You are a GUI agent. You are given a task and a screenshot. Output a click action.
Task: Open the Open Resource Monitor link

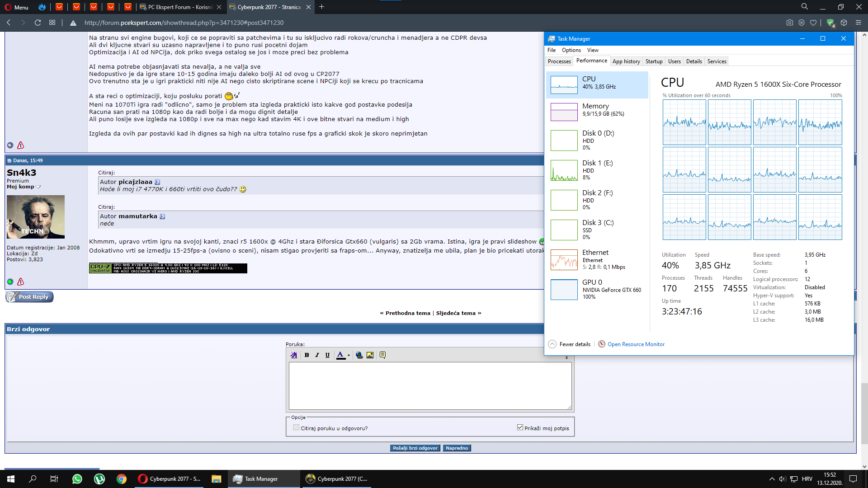pos(636,344)
